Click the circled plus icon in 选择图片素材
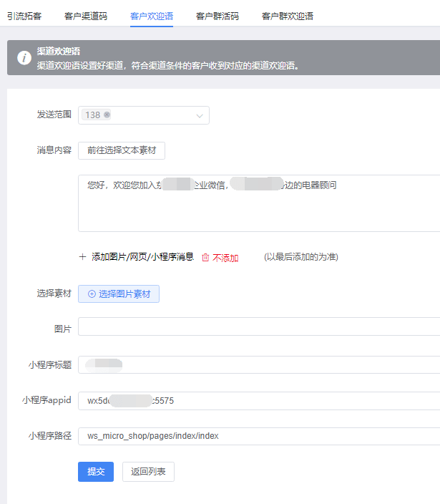This screenshot has height=504, width=440. pyautogui.click(x=92, y=294)
